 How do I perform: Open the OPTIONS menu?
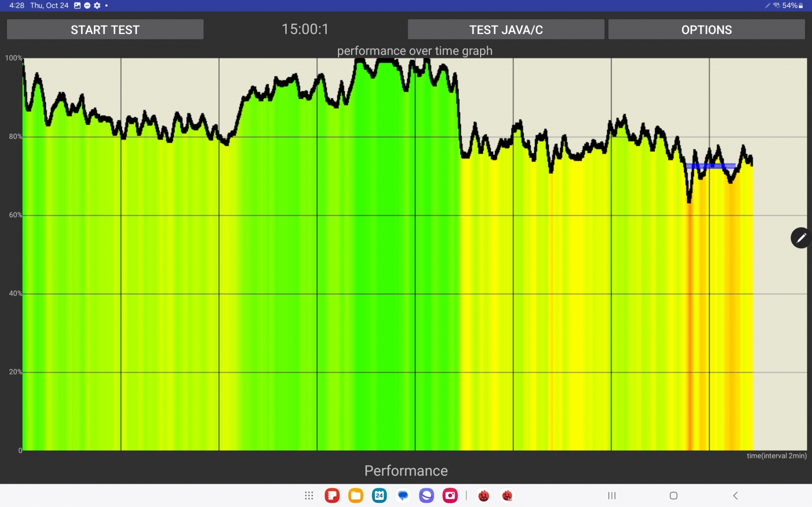tap(706, 29)
